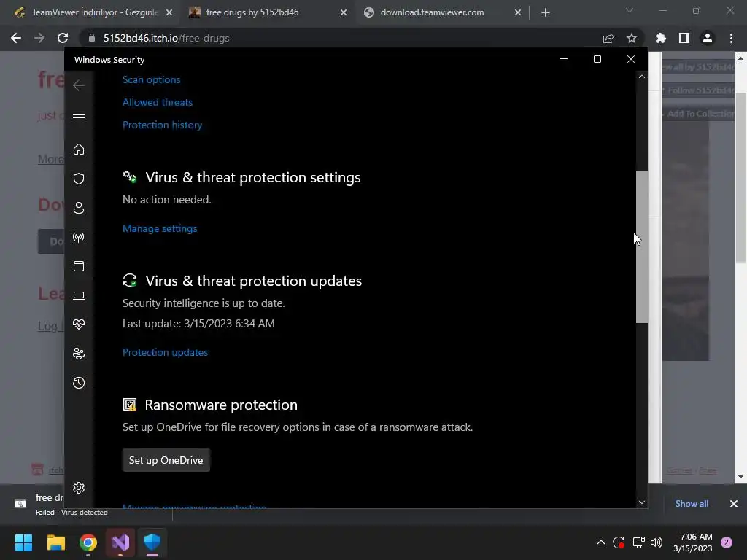This screenshot has width=747, height=560.
Task: Open App & browser control icon
Action: click(79, 266)
